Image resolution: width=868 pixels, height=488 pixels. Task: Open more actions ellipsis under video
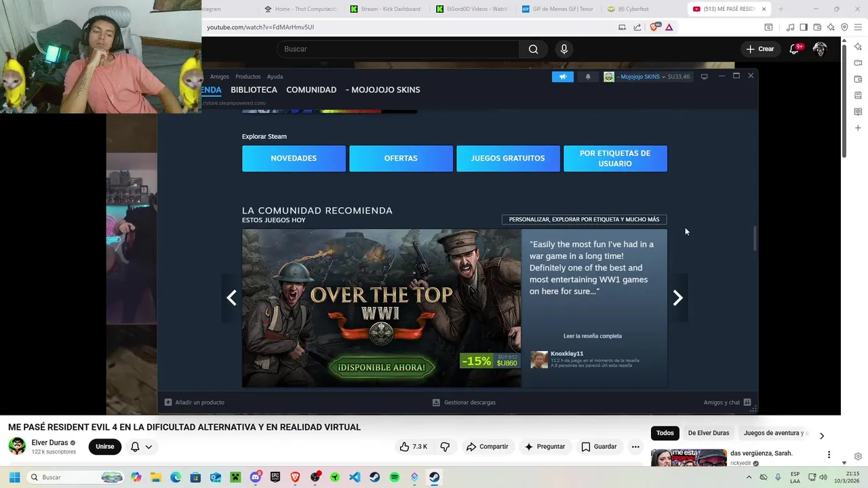(x=635, y=447)
